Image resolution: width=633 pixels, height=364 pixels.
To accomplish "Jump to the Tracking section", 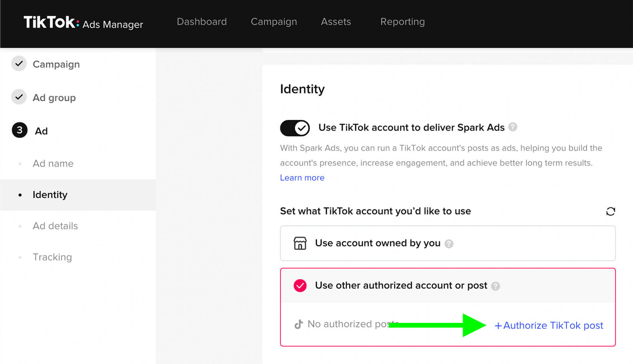I will coord(52,257).
